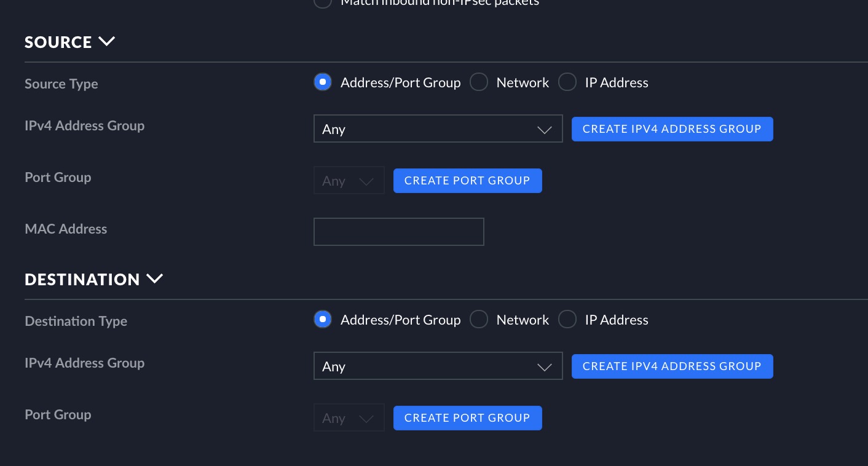Click Create IPv4 Address Group under Destination
This screenshot has width=868, height=466.
click(x=673, y=366)
